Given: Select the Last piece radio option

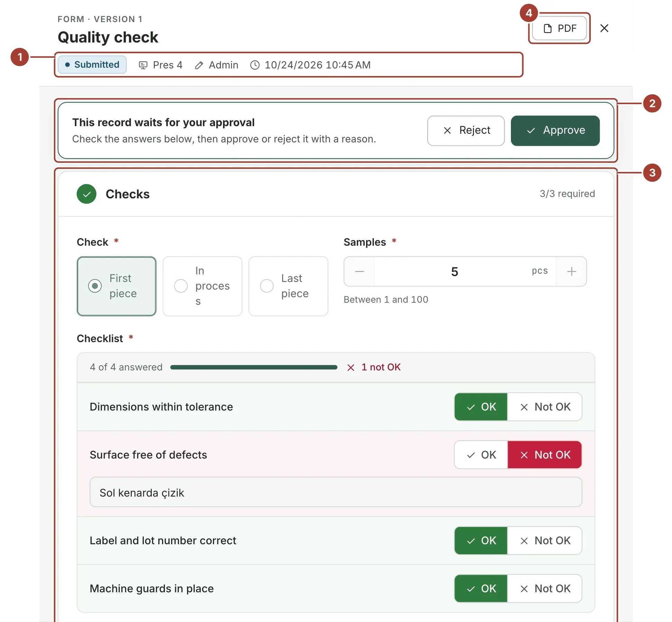Looking at the screenshot, I should pyautogui.click(x=288, y=286).
